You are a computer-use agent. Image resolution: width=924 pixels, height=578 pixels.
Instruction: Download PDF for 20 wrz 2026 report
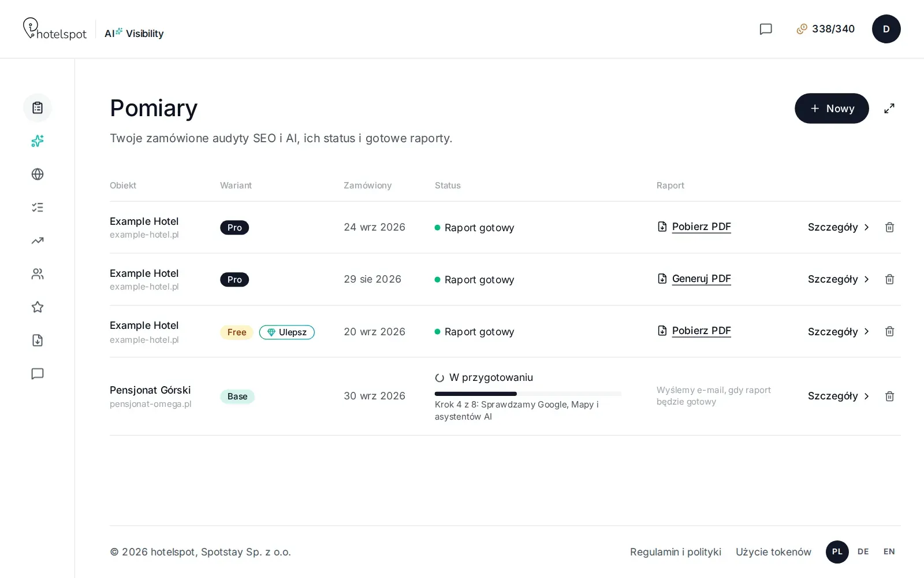pyautogui.click(x=694, y=331)
